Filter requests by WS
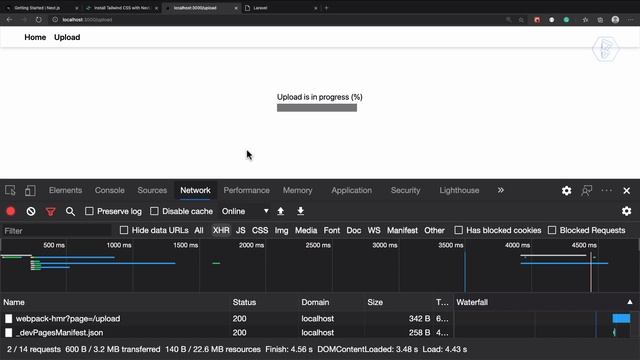640x360 pixels. [373, 230]
